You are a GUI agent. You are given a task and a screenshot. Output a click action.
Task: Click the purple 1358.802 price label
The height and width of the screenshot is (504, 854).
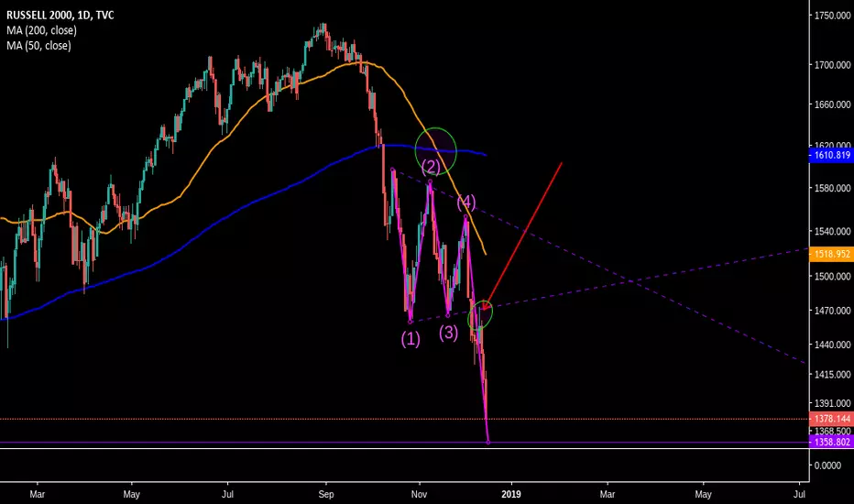click(x=831, y=442)
